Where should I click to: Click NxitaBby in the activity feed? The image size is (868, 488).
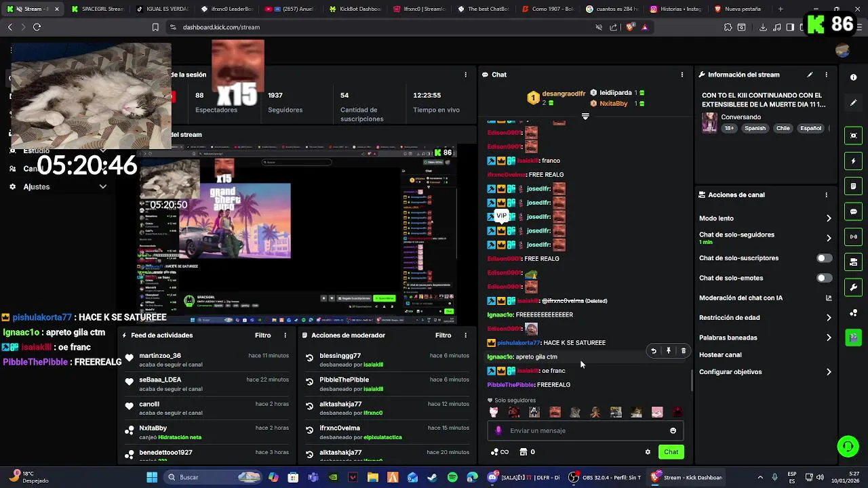[153, 428]
